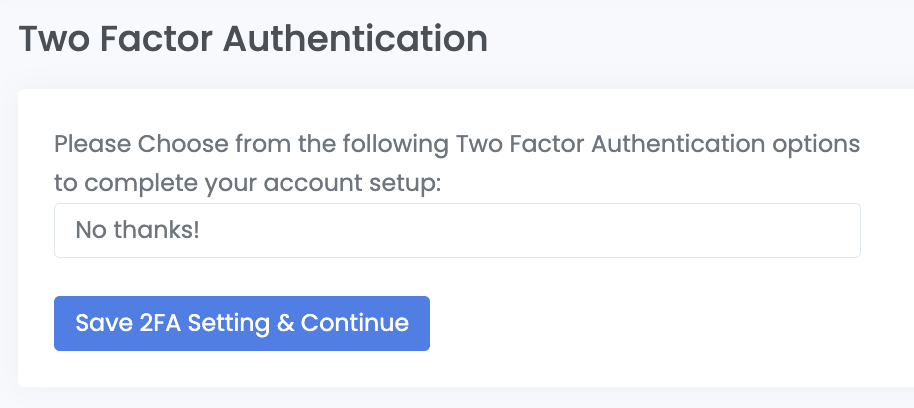Click the Two Factor Authentication page heading
The image size is (914, 408).
tap(253, 40)
